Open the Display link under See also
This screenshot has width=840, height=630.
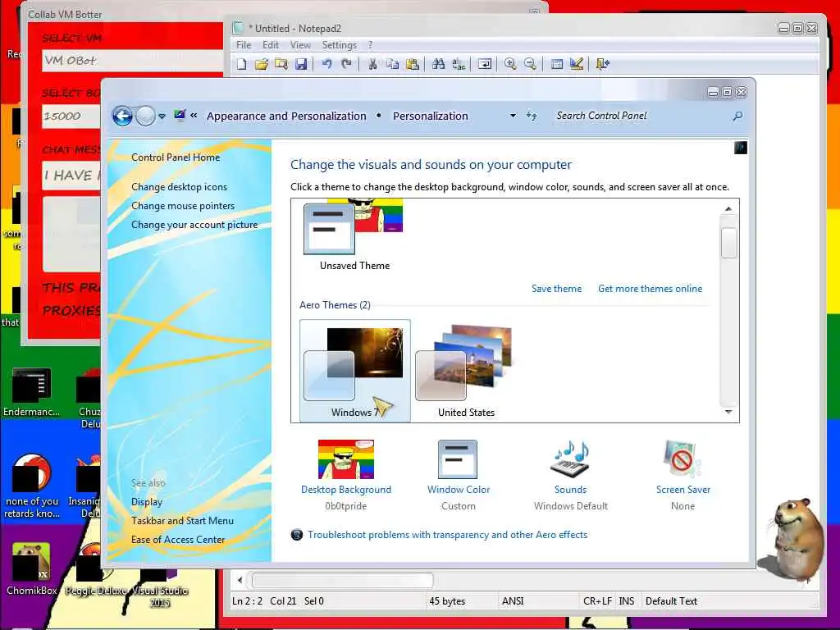[147, 502]
